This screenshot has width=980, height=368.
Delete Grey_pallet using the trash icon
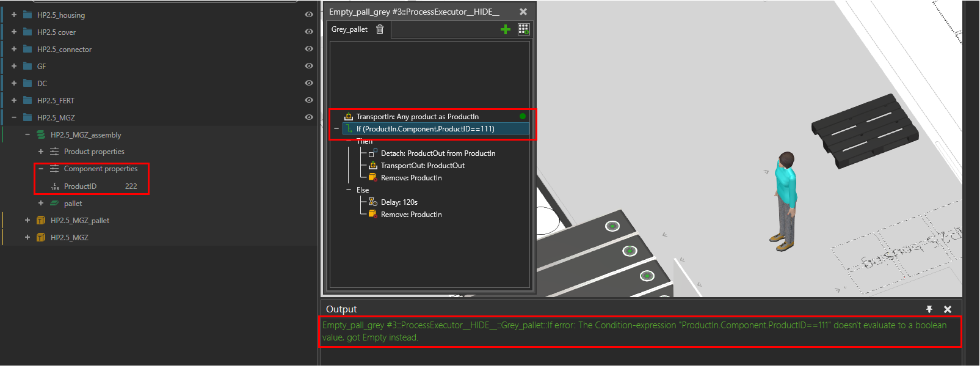(380, 29)
